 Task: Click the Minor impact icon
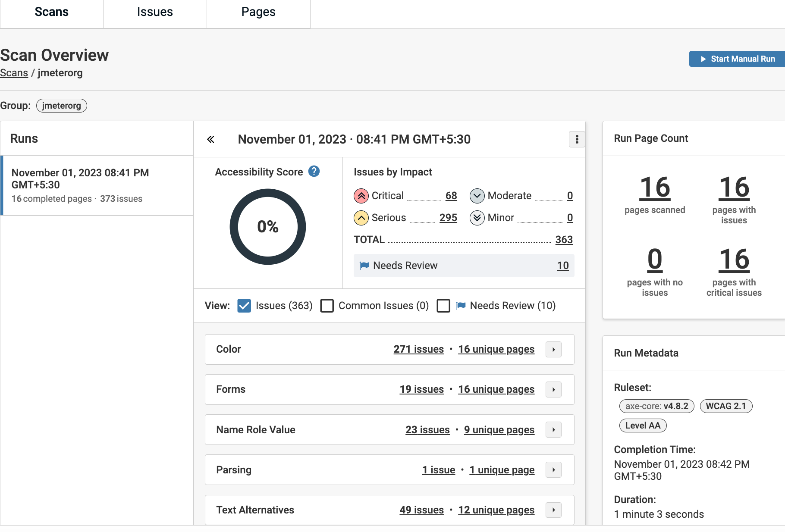(477, 218)
